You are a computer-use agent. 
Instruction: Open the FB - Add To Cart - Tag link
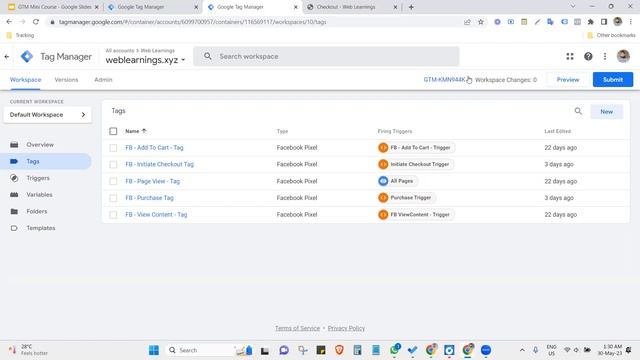tap(154, 147)
